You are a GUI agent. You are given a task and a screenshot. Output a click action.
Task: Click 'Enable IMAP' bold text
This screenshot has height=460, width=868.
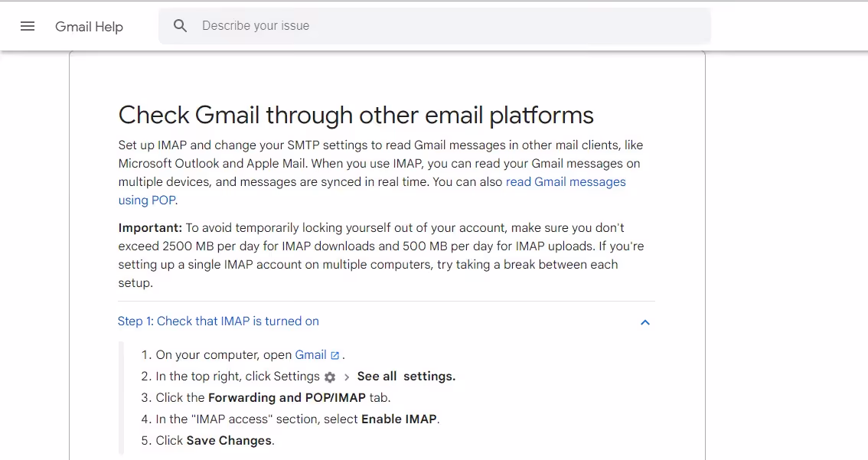coord(399,419)
